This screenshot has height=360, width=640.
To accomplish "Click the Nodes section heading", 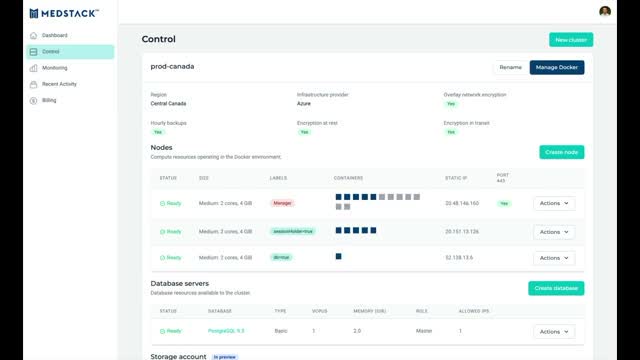I will [x=161, y=148].
